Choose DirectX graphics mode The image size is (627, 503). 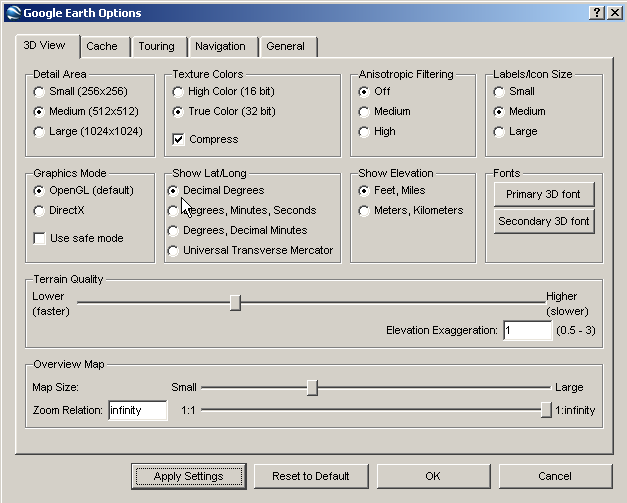[59, 211]
